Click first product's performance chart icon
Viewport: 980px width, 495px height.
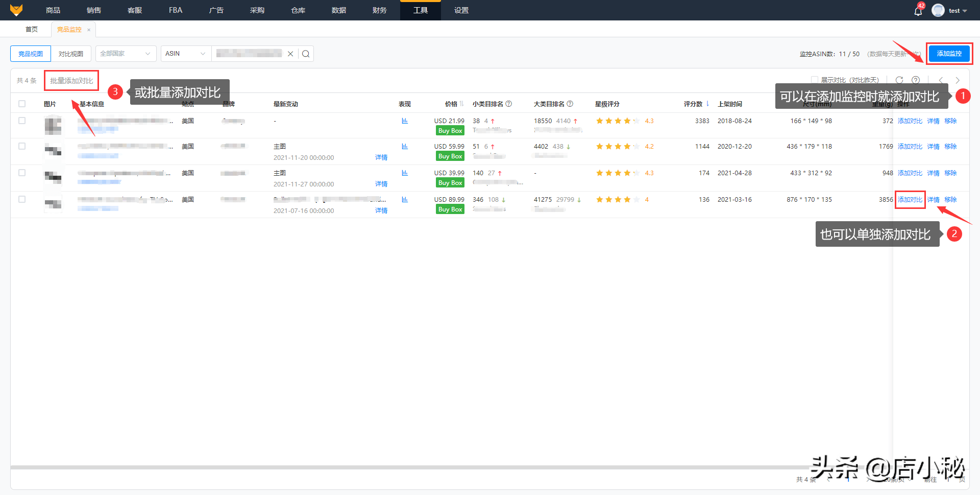[405, 121]
